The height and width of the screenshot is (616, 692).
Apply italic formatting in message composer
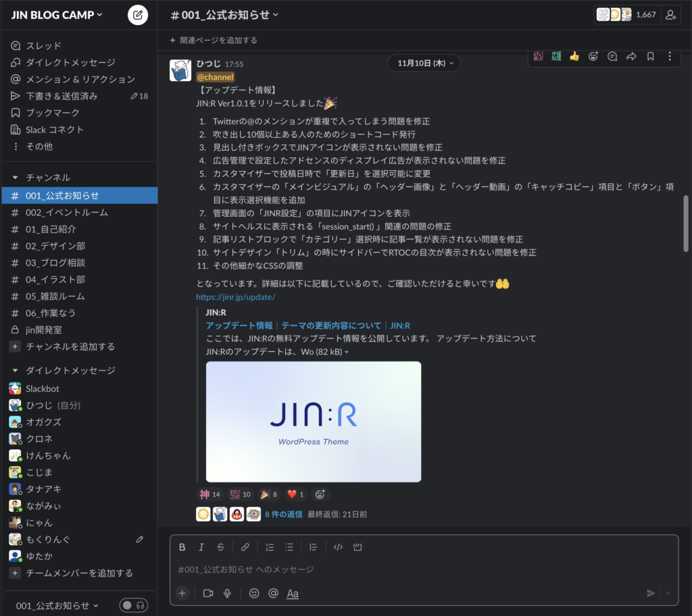201,547
